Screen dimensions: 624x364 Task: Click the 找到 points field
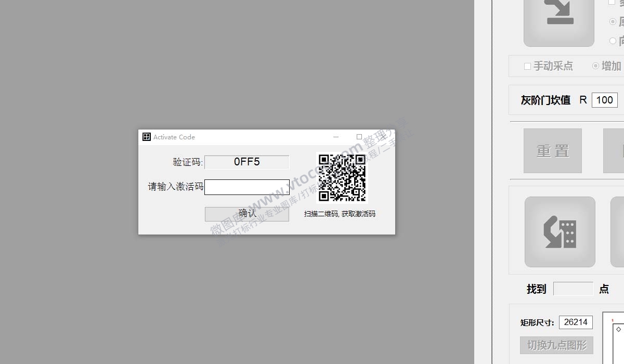573,289
